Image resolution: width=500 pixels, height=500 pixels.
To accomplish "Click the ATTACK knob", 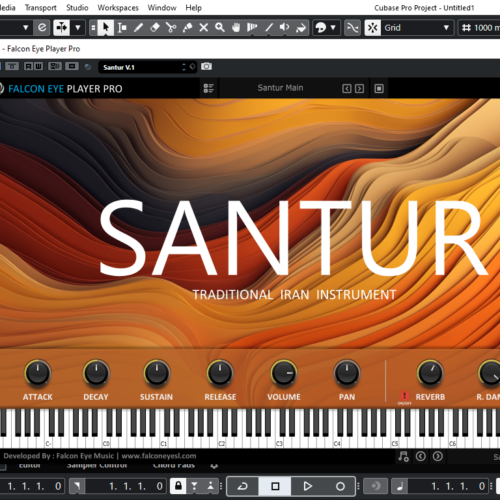I will tap(38, 373).
